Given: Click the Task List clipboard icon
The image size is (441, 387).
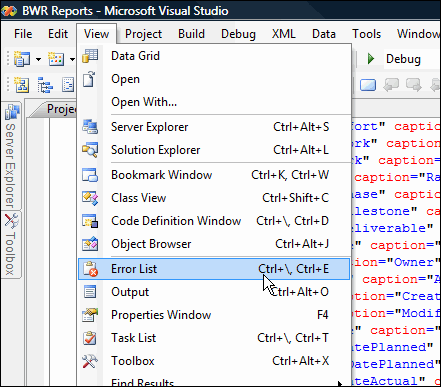Looking at the screenshot, I should click(90, 338).
